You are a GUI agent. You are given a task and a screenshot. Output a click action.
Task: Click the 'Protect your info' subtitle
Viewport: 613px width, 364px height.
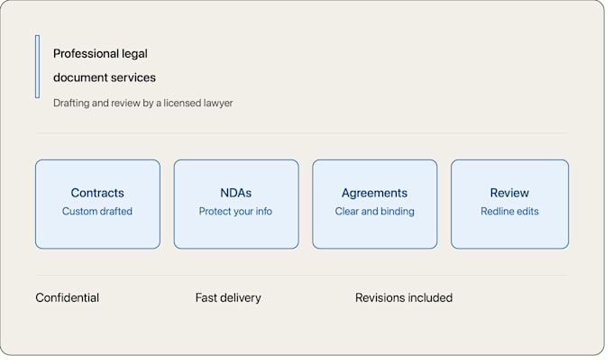tap(235, 212)
